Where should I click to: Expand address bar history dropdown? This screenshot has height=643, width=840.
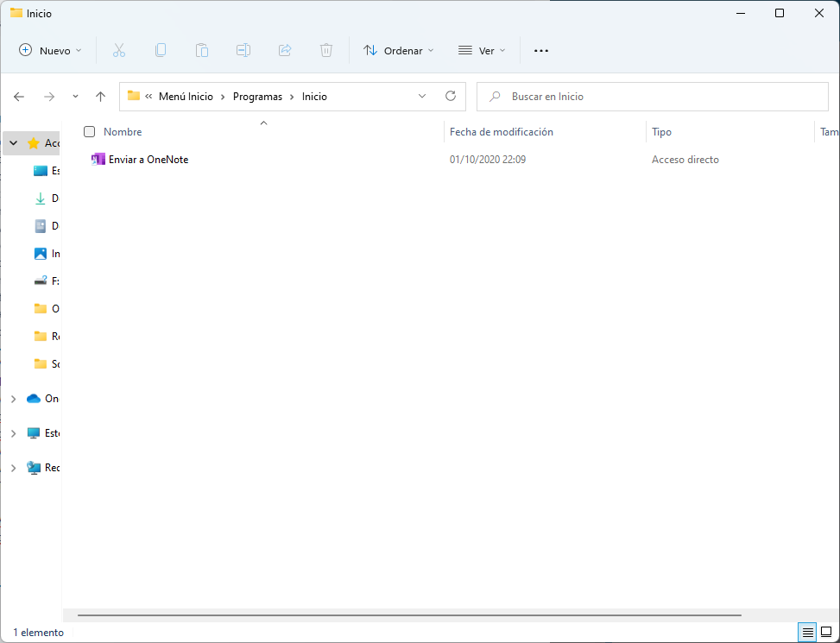coord(422,97)
